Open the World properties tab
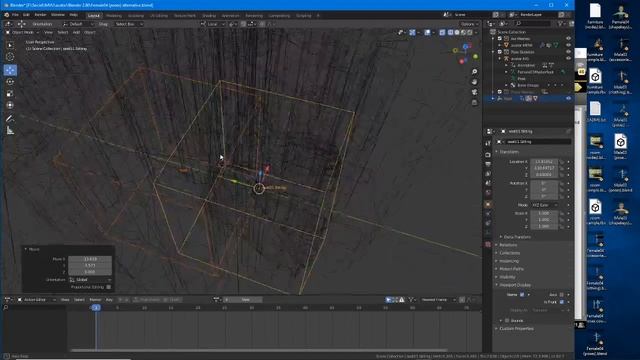 tap(488, 193)
